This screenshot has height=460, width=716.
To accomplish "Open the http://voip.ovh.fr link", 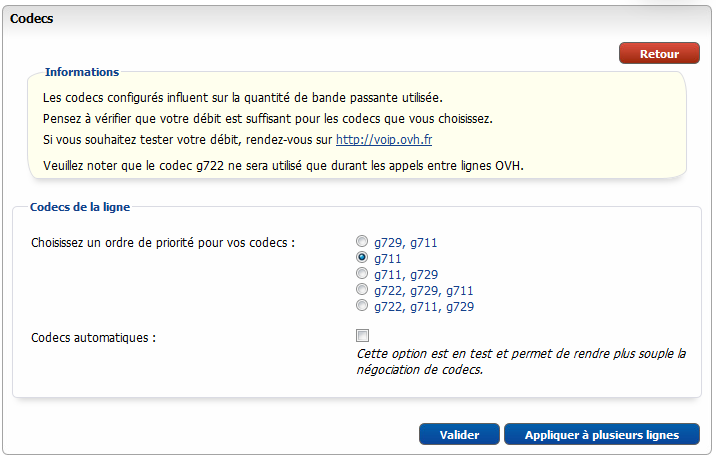I will pyautogui.click(x=383, y=140).
